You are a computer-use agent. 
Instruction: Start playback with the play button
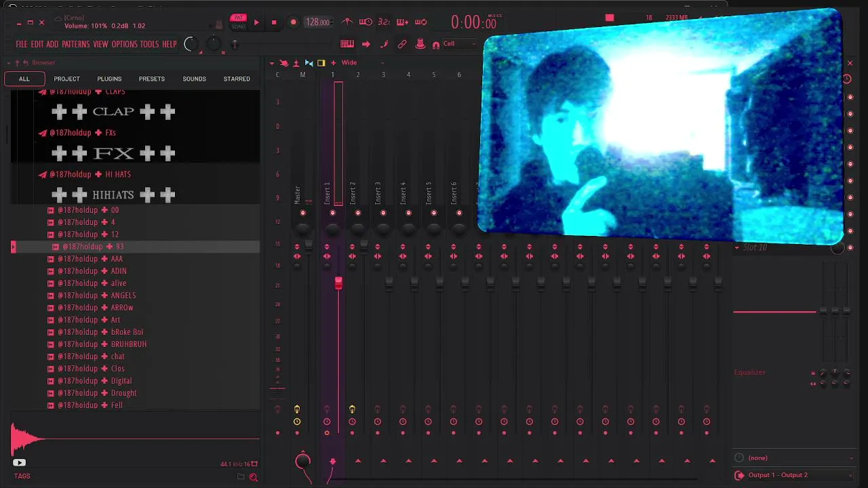[x=256, y=22]
